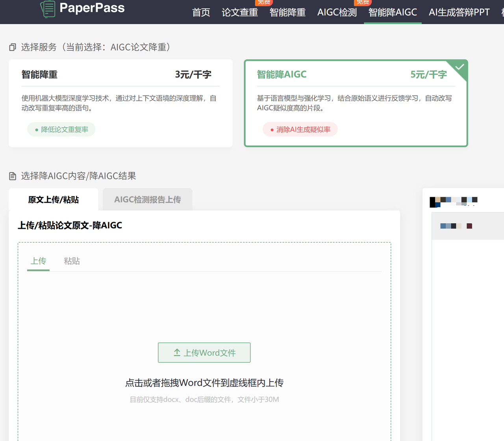Screen dimensions: 504x441
Task: Click the 降低论文重复率 green tag
Action: [x=61, y=130]
